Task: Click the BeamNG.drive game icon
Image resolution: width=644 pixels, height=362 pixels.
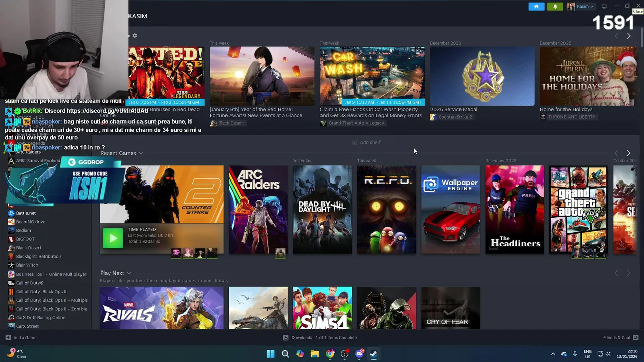Action: [11, 222]
